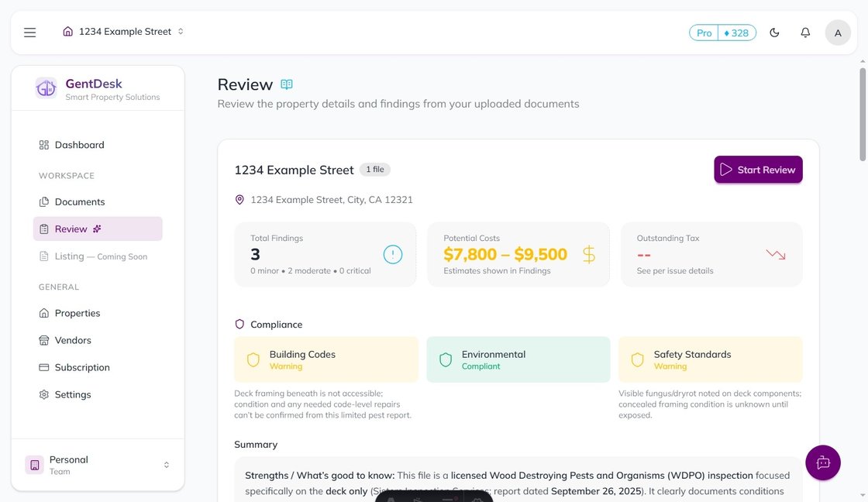Toggle dark mode with the moon icon

pyautogui.click(x=774, y=33)
